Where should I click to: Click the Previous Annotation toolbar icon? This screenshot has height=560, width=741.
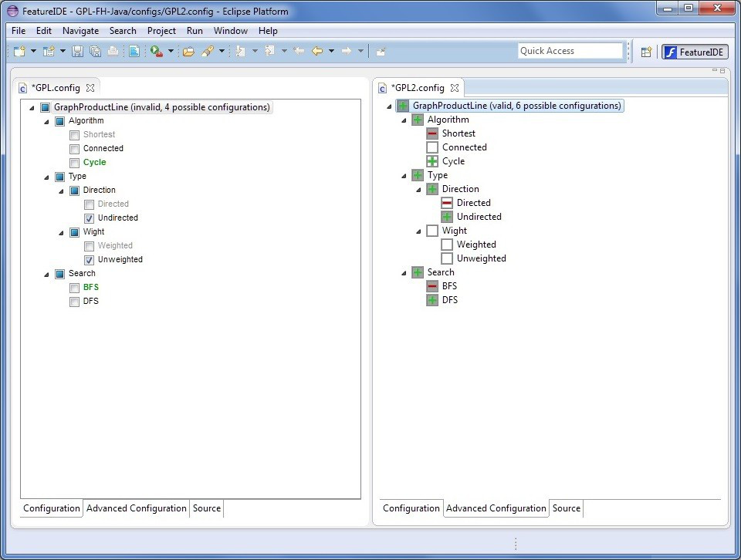269,51
